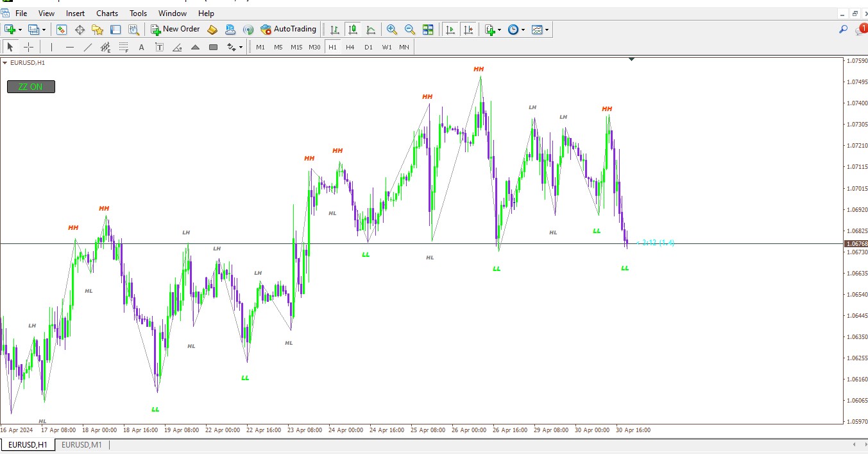Switch chart to line chart mode
The height and width of the screenshot is (454, 868).
(x=371, y=30)
